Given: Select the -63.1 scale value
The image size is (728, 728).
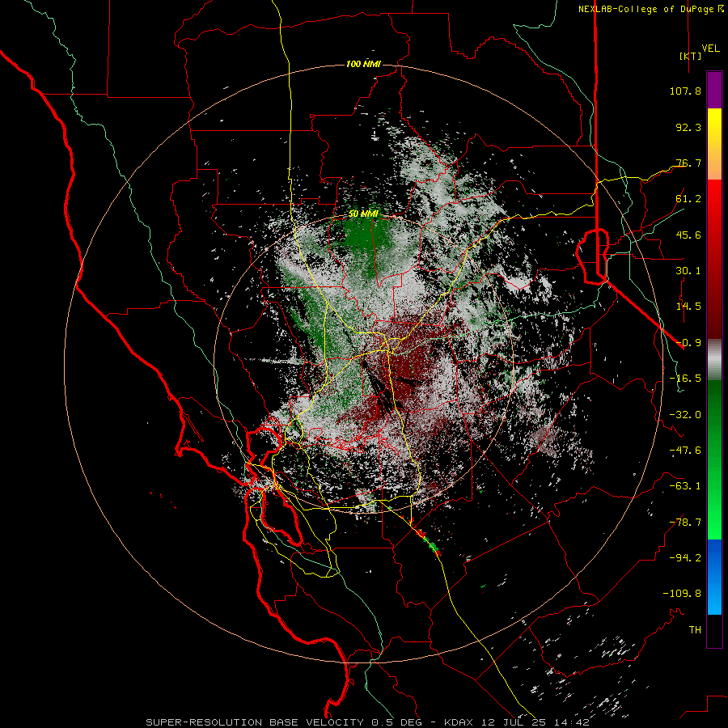Looking at the screenshot, I should tap(685, 486).
